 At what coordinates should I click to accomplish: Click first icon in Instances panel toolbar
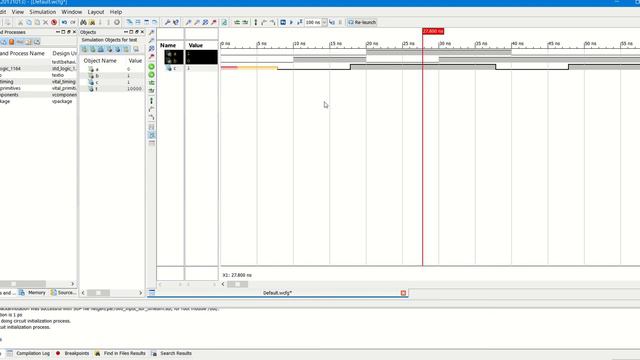pos(4,42)
